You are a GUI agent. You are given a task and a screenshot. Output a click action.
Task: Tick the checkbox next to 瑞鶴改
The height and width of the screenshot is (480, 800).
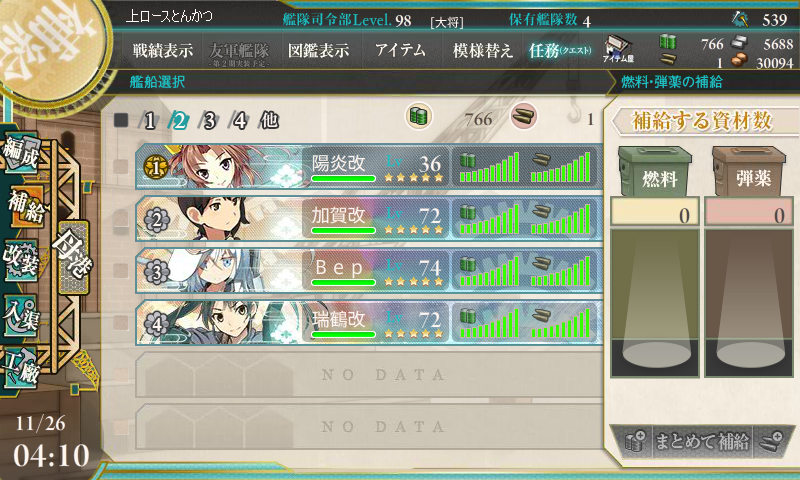[121, 322]
